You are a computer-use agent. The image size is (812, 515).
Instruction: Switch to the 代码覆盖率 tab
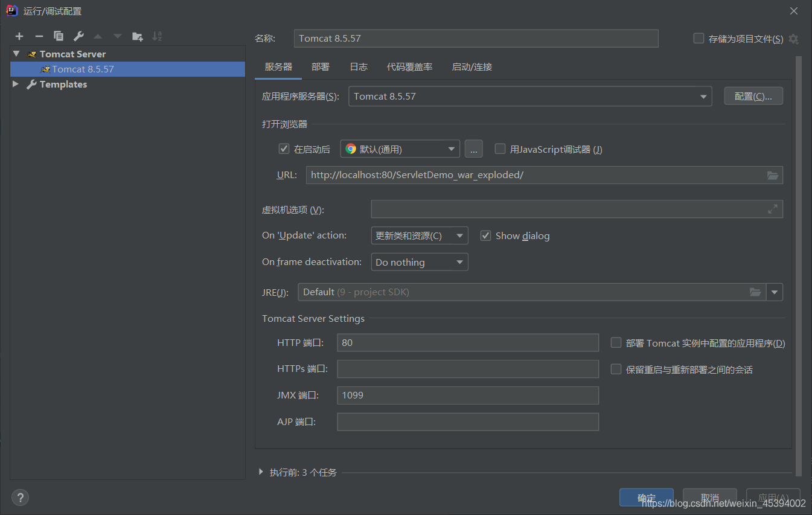pos(410,67)
